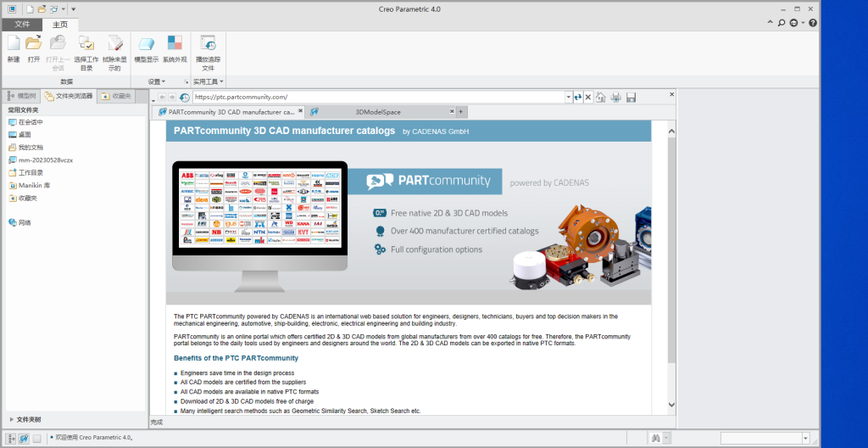Expand the 设置 group dropdown
868x448 pixels.
point(157,81)
